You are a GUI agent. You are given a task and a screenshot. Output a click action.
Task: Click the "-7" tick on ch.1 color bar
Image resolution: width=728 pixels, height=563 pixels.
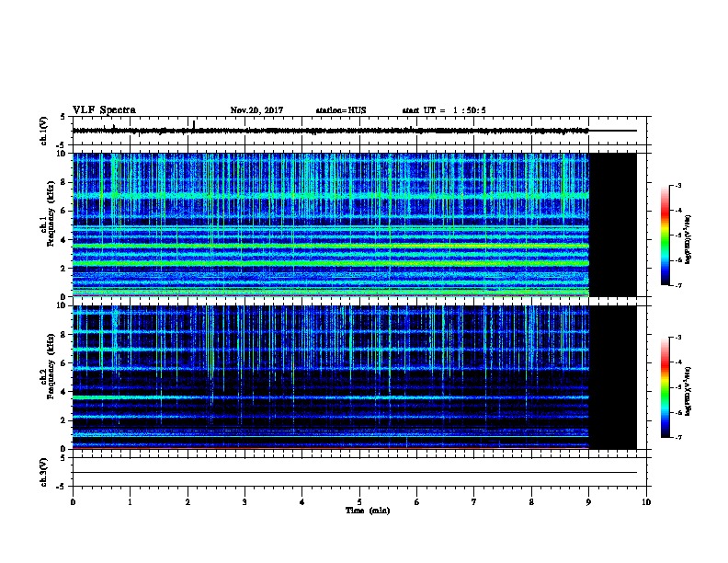pos(677,285)
